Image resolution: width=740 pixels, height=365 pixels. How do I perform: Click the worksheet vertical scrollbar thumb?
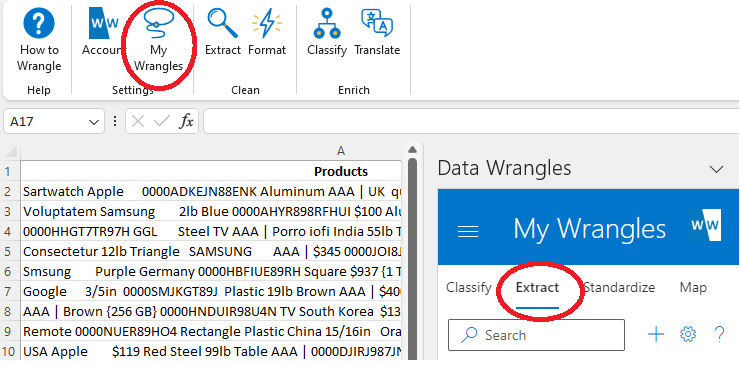tap(412, 259)
